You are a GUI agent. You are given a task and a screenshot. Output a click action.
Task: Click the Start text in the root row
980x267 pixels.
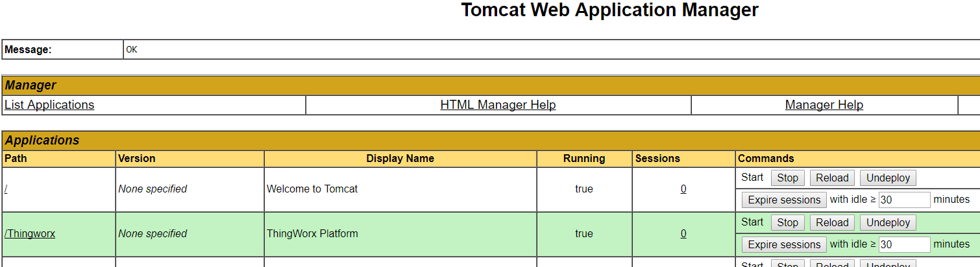point(752,178)
